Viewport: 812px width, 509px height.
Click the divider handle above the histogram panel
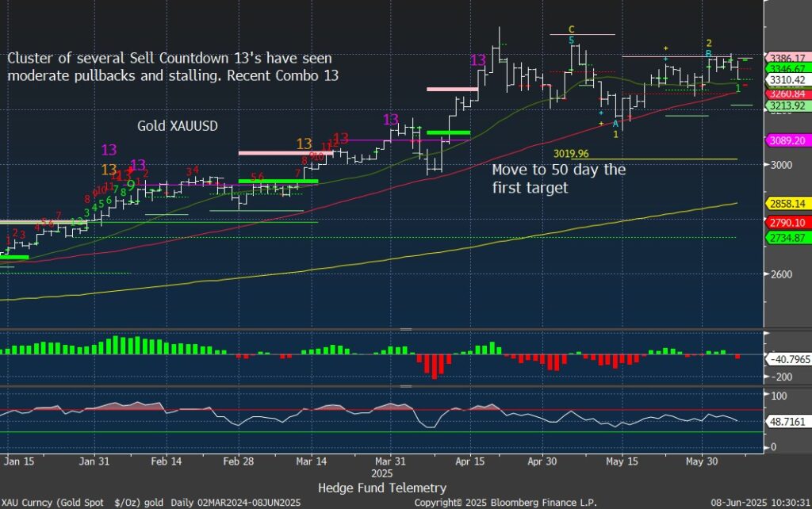[x=406, y=329]
